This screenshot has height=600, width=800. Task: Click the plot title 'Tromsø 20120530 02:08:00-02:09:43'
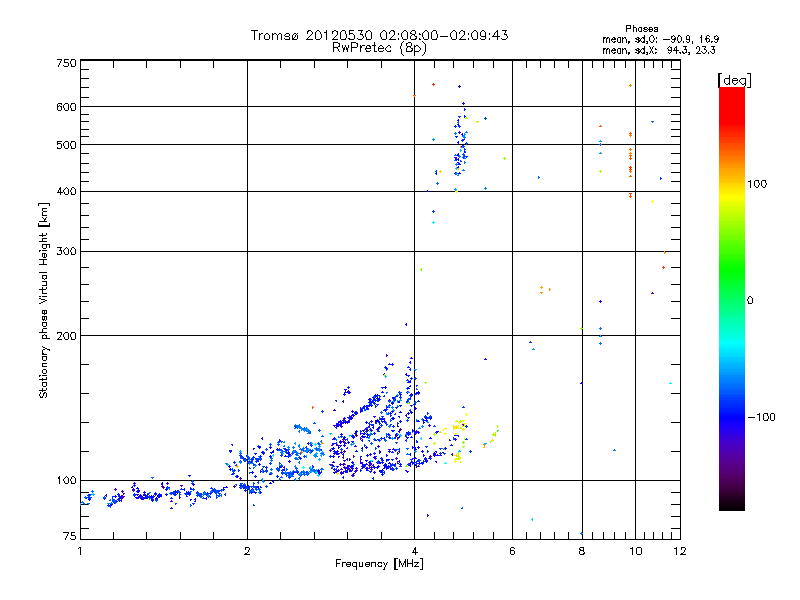coord(379,35)
